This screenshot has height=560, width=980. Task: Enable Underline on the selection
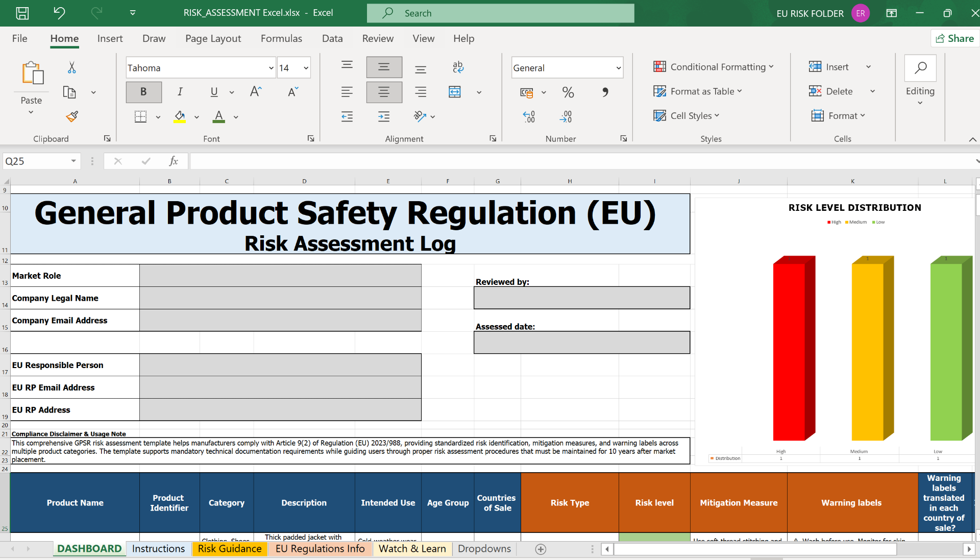(214, 92)
